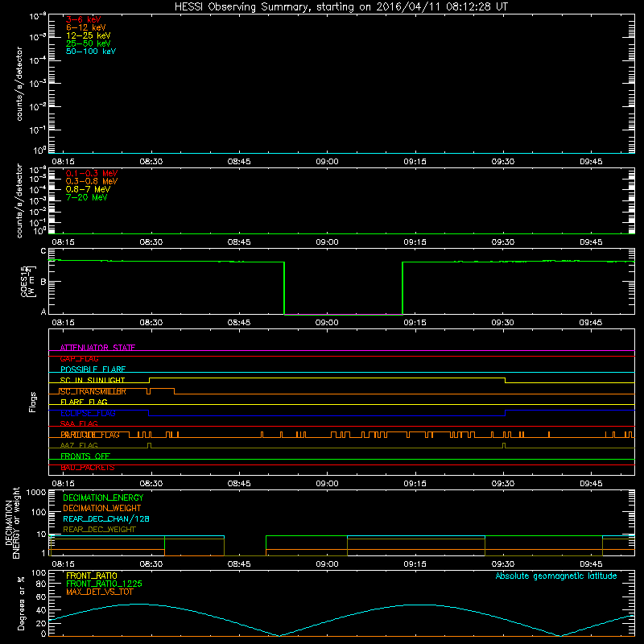Viewport: 644px width, 644px height.
Task: Select the GAP_FLAG label
Action: pos(80,358)
